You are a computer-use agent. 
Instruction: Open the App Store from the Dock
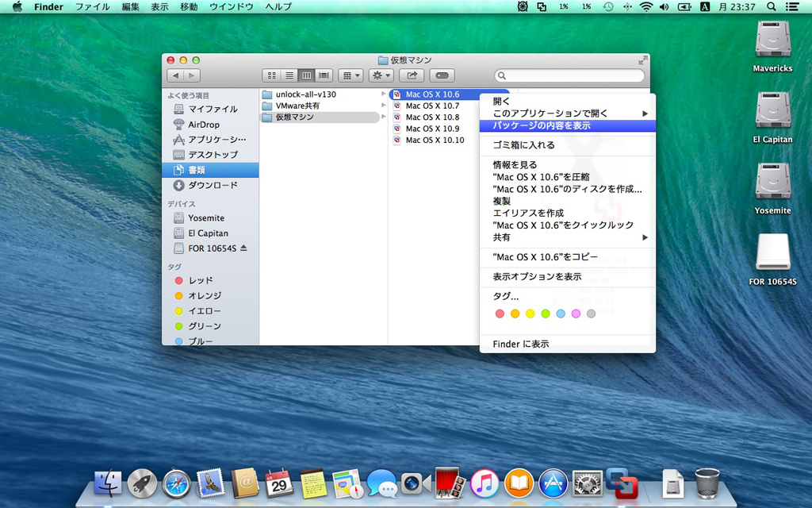click(553, 483)
